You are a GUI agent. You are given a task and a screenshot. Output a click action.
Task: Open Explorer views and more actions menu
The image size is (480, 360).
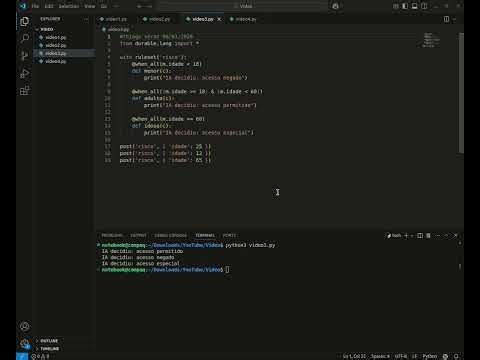pos(86,19)
